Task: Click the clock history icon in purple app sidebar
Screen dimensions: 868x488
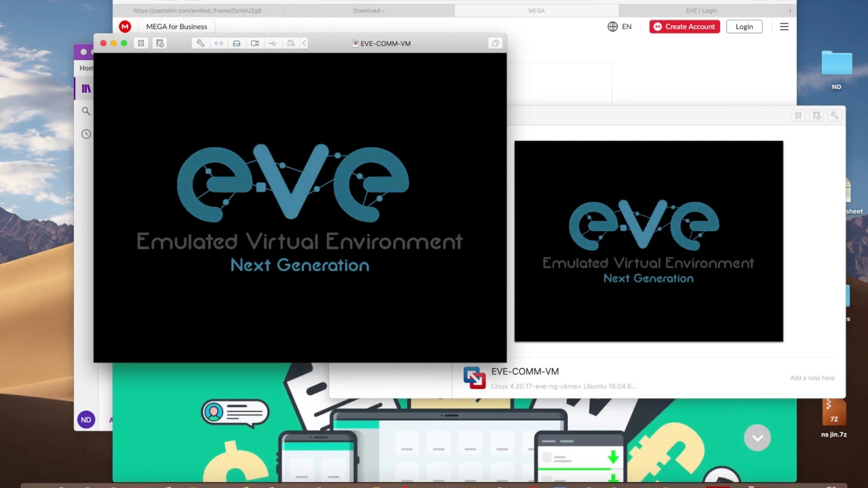Action: [86, 134]
